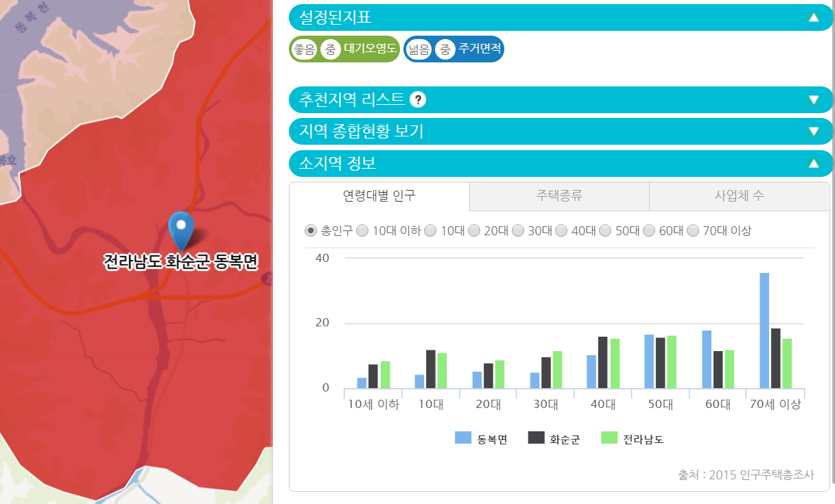Expand the 지역 종합현황 보기 section arrow
Image resolution: width=835 pixels, height=504 pixels.
click(814, 132)
